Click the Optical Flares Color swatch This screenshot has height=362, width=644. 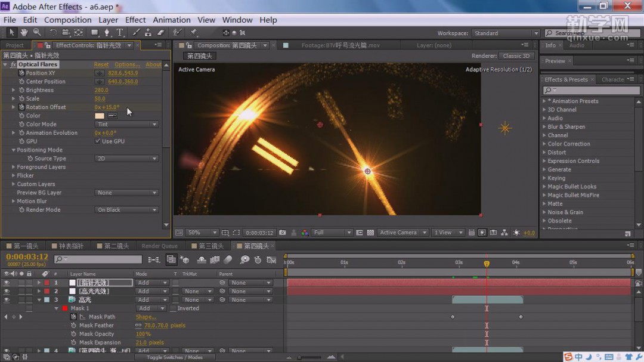coord(100,116)
